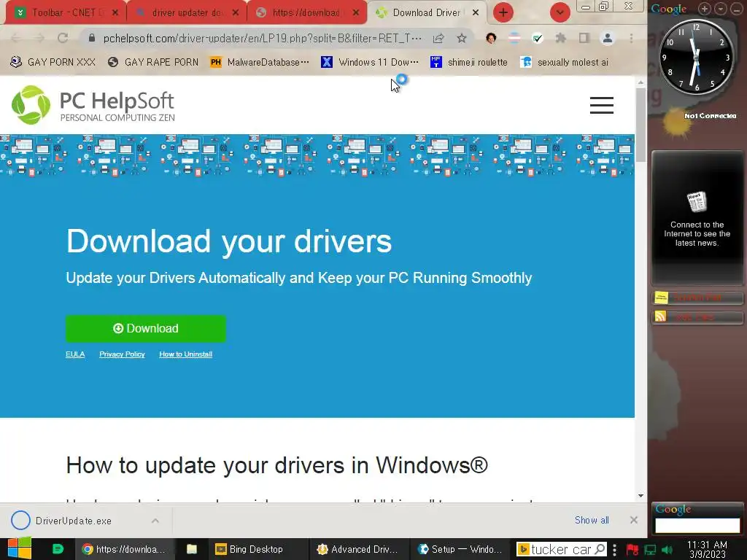Open a new tab with the red plus
Image resolution: width=747 pixels, height=560 pixels.
point(503,12)
